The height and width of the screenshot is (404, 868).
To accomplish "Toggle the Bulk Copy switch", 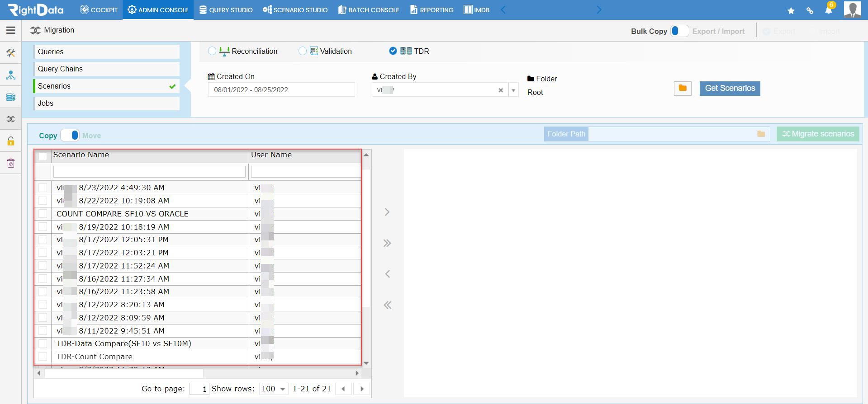I will [679, 31].
